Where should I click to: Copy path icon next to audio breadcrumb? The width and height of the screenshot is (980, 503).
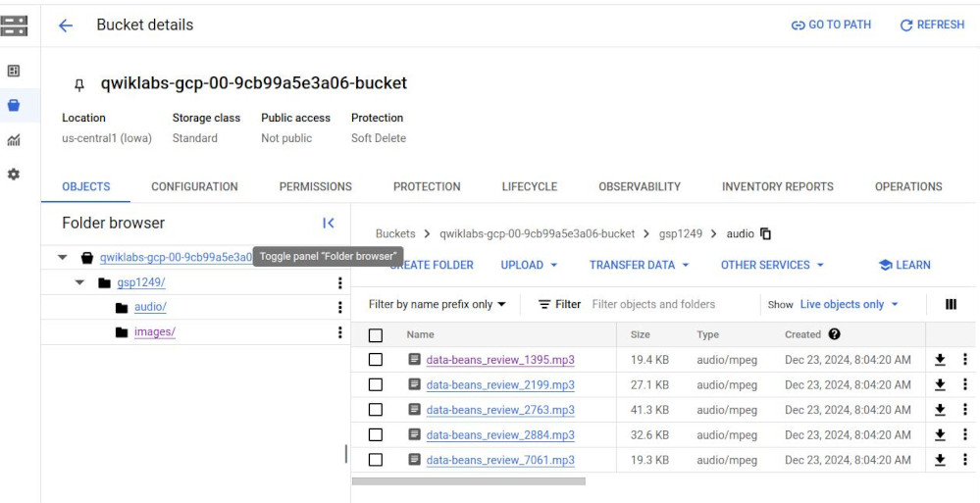[x=765, y=233]
